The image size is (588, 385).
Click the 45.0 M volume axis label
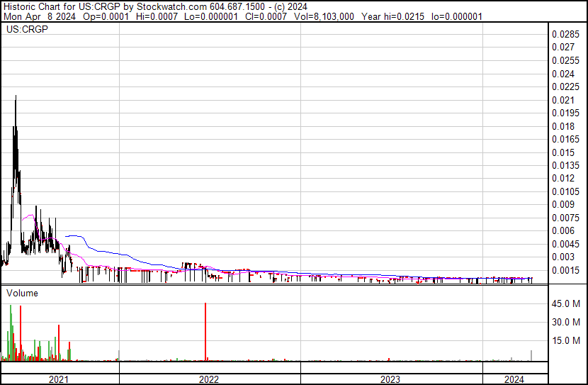click(x=567, y=303)
